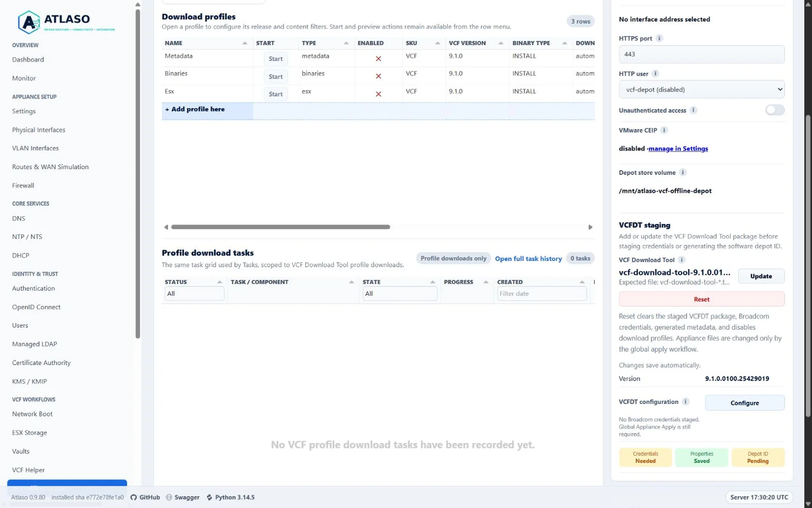Click Add profile here row
This screenshot has height=508, width=812.
[378, 111]
